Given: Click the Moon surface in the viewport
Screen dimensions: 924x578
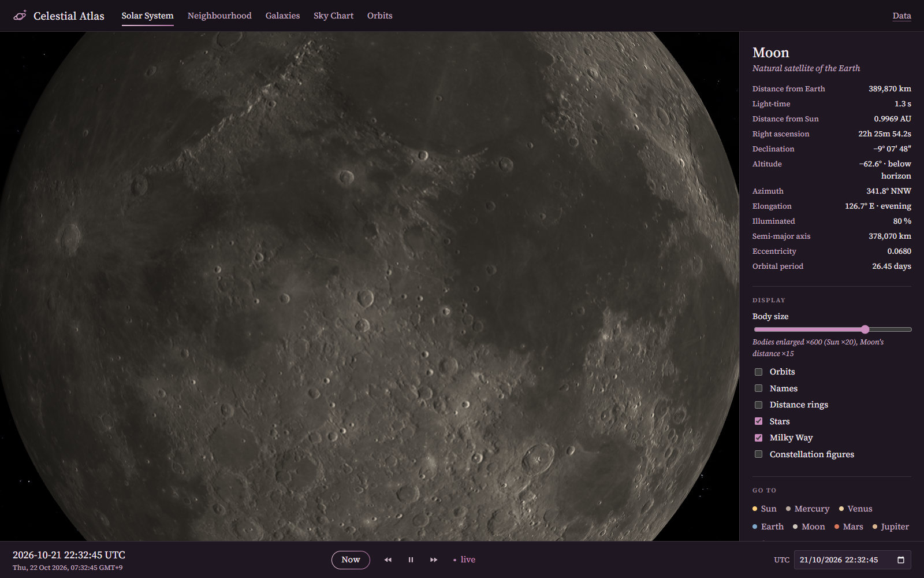Looking at the screenshot, I should [370, 286].
